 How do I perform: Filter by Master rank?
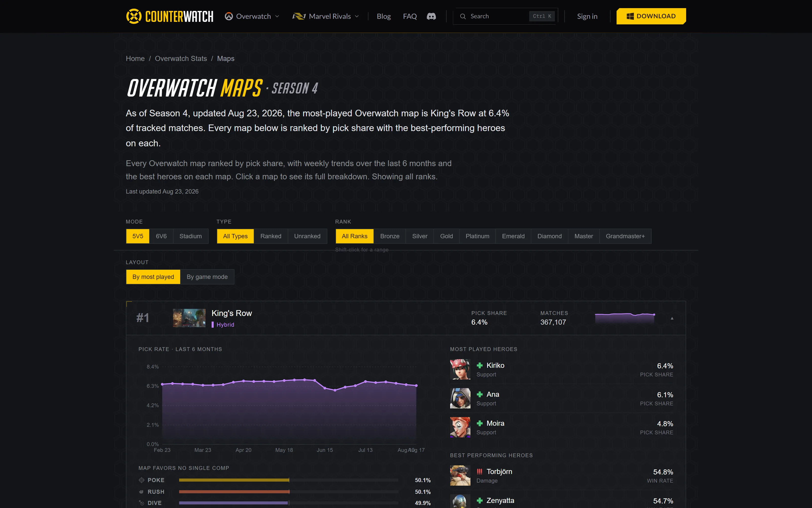(584, 236)
